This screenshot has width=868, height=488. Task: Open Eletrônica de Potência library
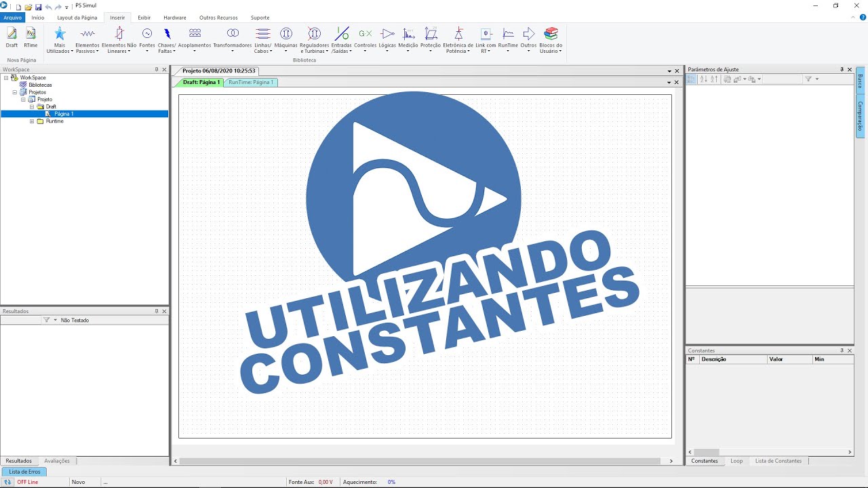[458, 40]
